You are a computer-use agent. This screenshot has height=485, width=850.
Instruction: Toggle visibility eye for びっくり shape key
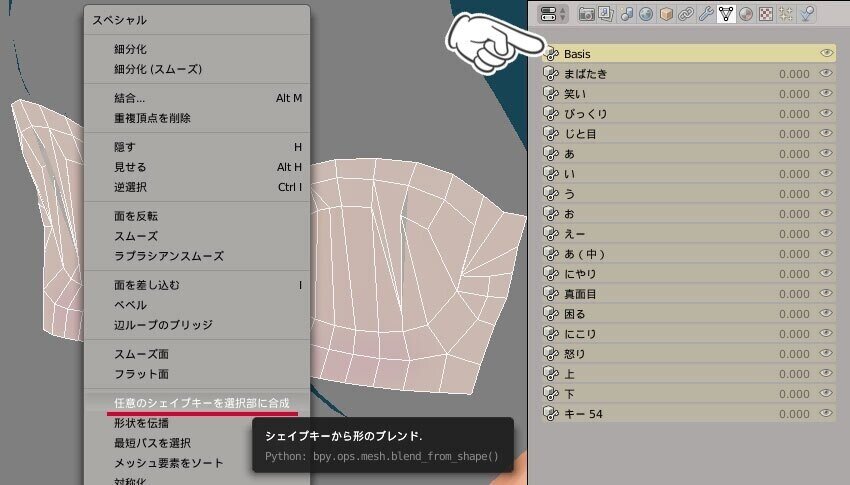(x=826, y=113)
